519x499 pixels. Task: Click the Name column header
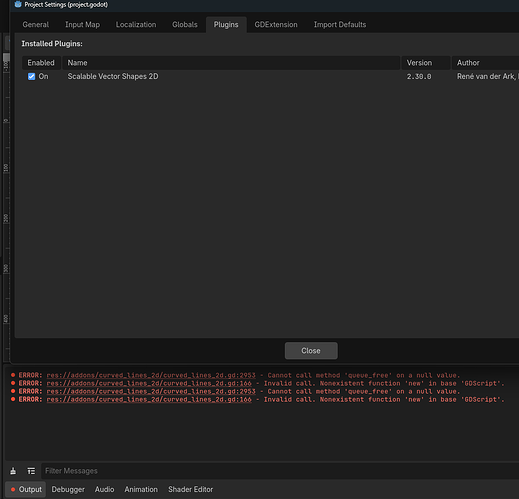point(231,63)
